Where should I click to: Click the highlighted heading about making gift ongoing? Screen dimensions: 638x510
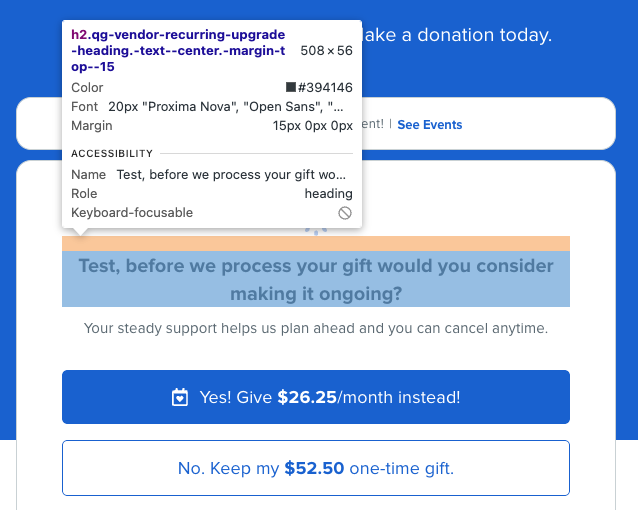point(316,279)
